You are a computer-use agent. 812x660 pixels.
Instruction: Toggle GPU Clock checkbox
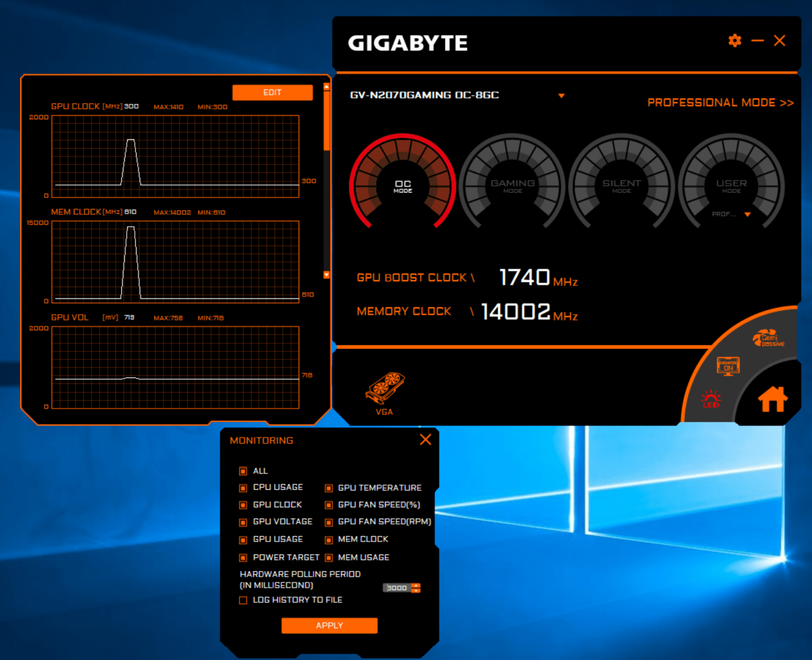coord(243,505)
